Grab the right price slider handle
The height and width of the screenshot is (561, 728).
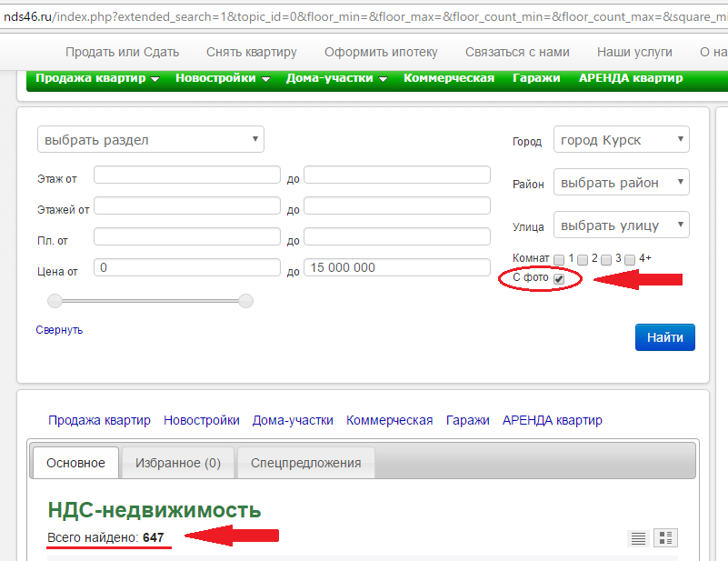tap(245, 301)
